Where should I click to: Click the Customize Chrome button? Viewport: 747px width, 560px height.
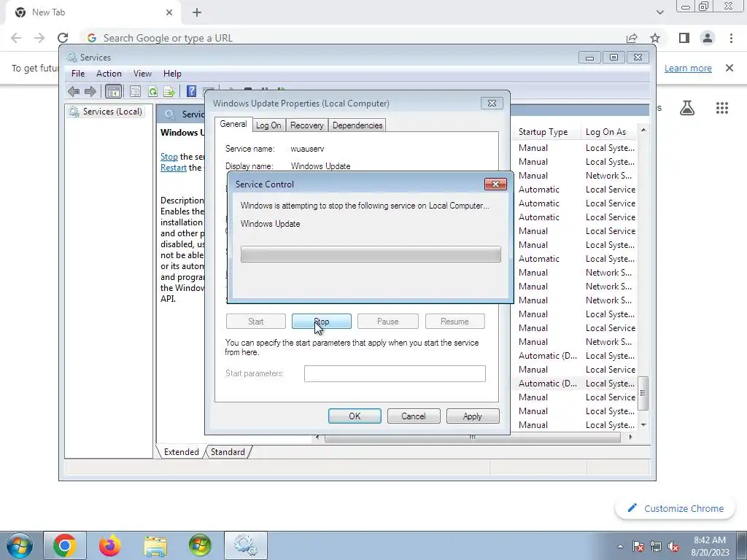click(x=676, y=508)
